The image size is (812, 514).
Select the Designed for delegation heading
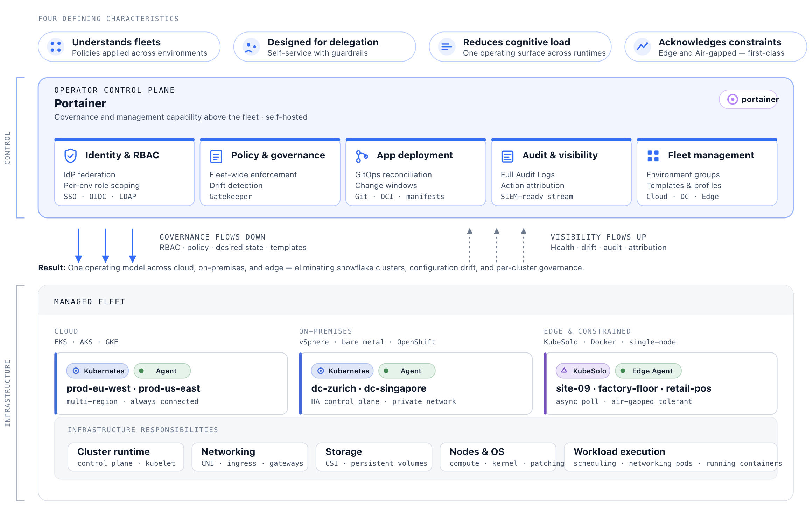323,42
